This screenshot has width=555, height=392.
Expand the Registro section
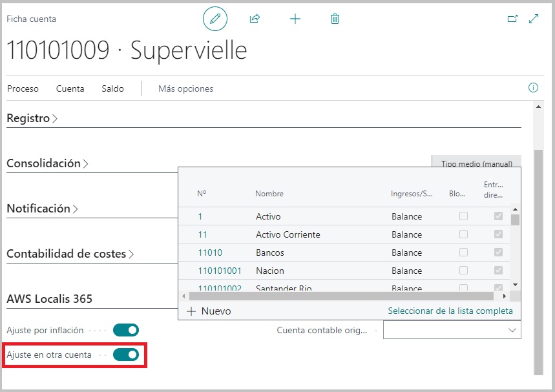[32, 118]
